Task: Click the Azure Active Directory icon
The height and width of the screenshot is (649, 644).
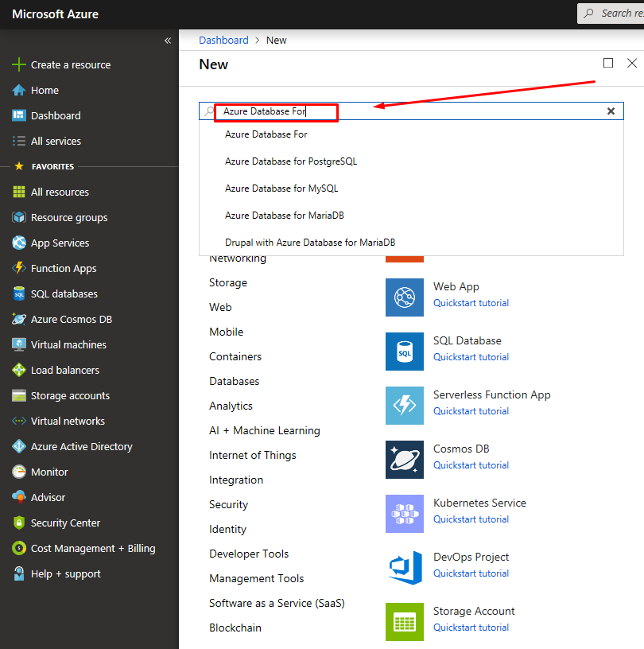Action: (x=19, y=447)
